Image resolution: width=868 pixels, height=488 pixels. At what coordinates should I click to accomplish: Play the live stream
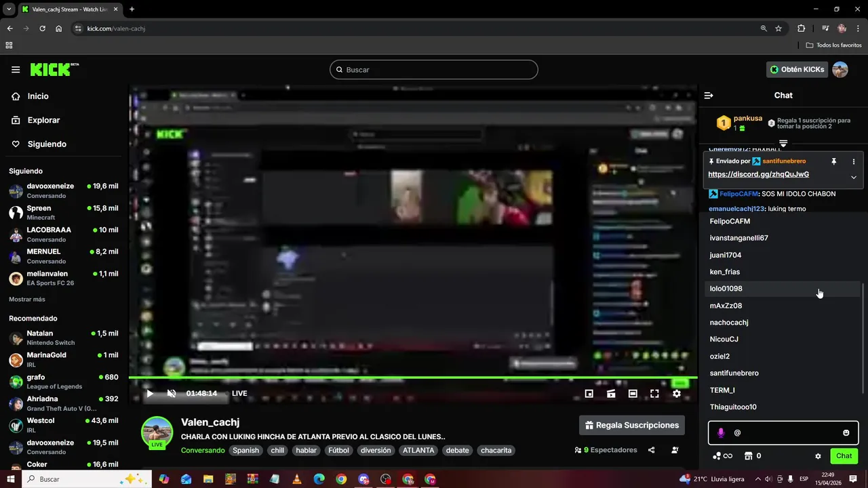(x=150, y=394)
